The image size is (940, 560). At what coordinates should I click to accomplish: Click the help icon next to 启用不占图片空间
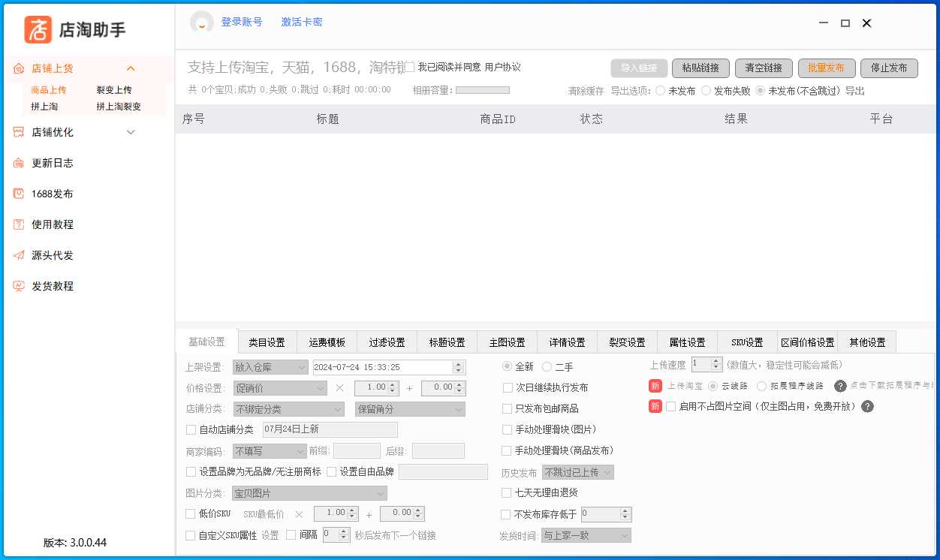(x=867, y=406)
